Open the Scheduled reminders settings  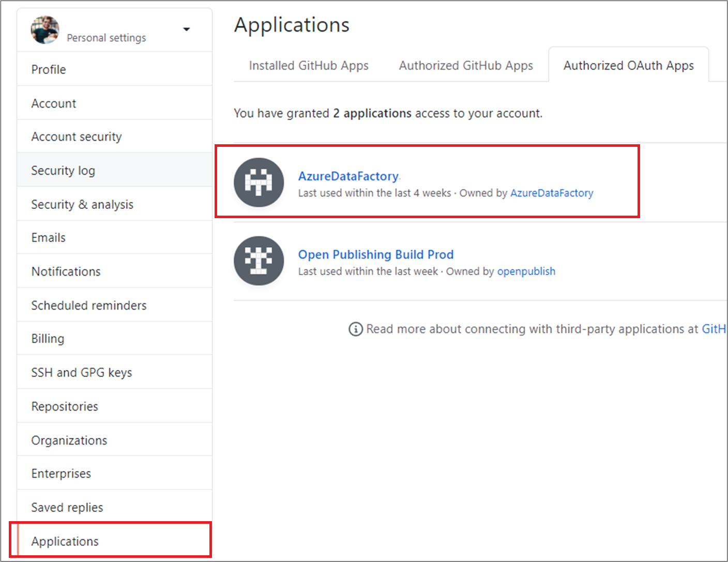coord(88,305)
